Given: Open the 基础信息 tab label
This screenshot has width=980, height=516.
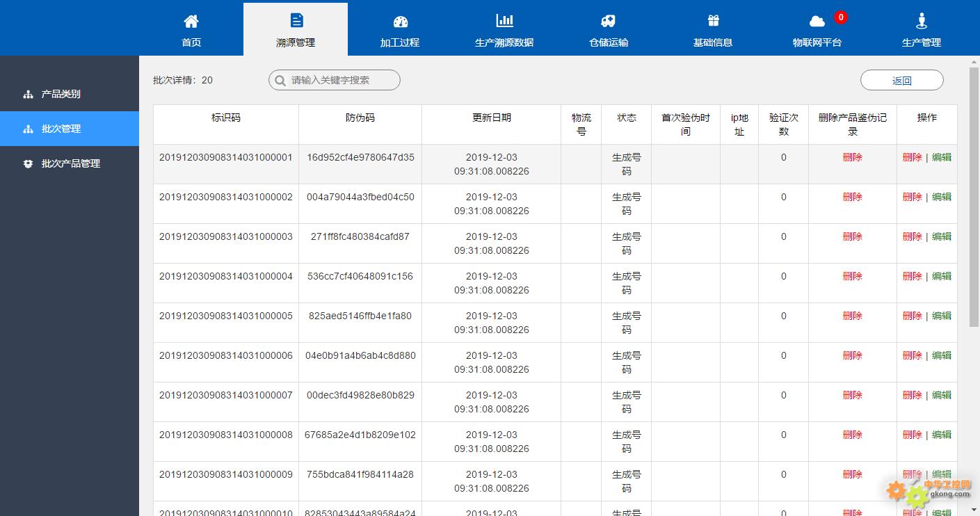Looking at the screenshot, I should point(713,42).
